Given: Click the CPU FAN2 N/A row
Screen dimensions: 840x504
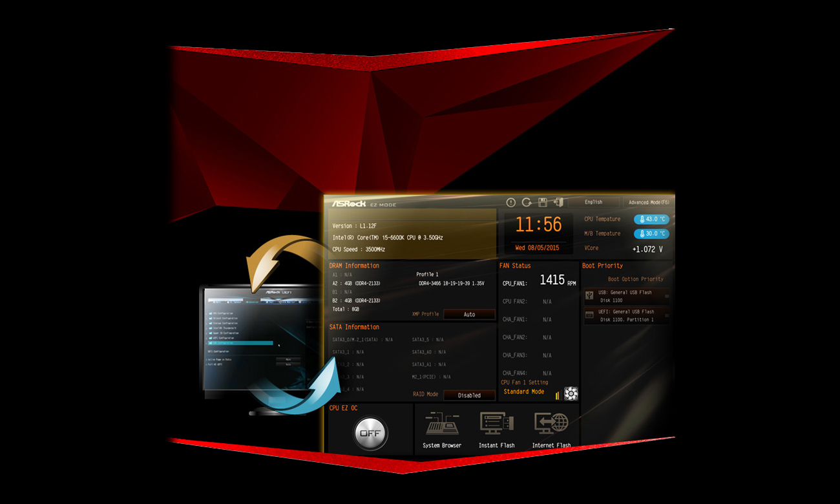Looking at the screenshot, I should [527, 302].
